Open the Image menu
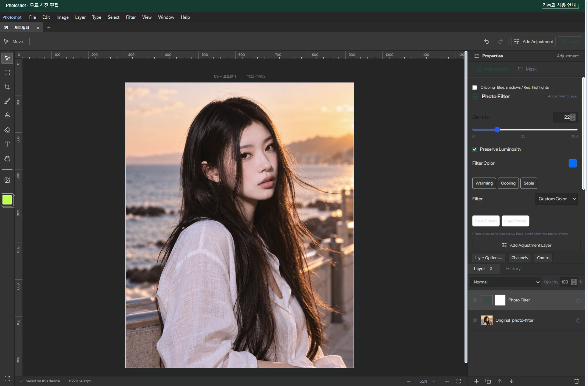 62,17
